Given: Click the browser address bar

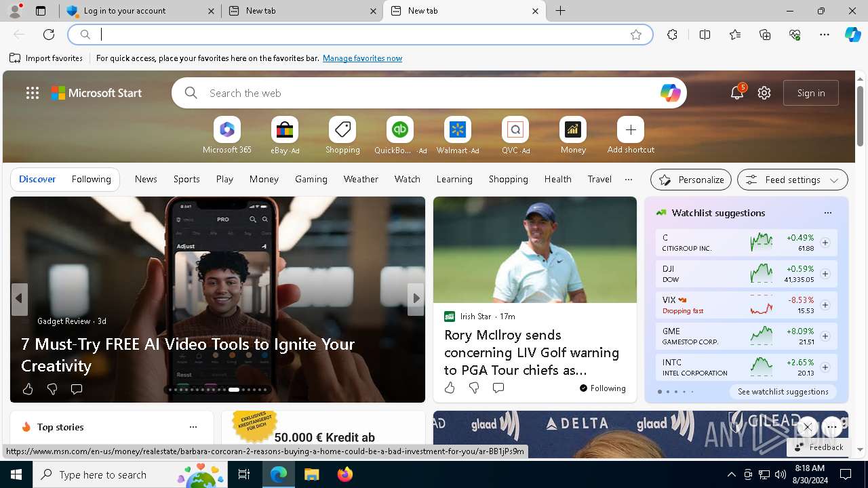Looking at the screenshot, I should tap(361, 35).
